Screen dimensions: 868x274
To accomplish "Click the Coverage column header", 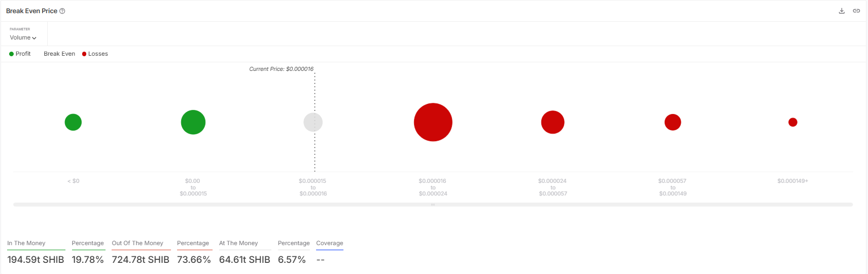I will 330,243.
